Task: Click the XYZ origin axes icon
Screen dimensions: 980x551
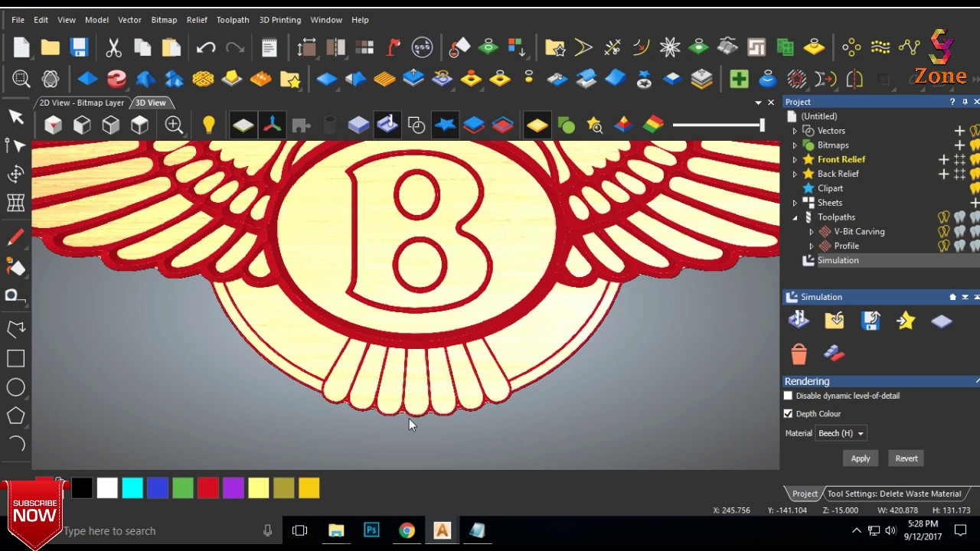Action: (272, 125)
